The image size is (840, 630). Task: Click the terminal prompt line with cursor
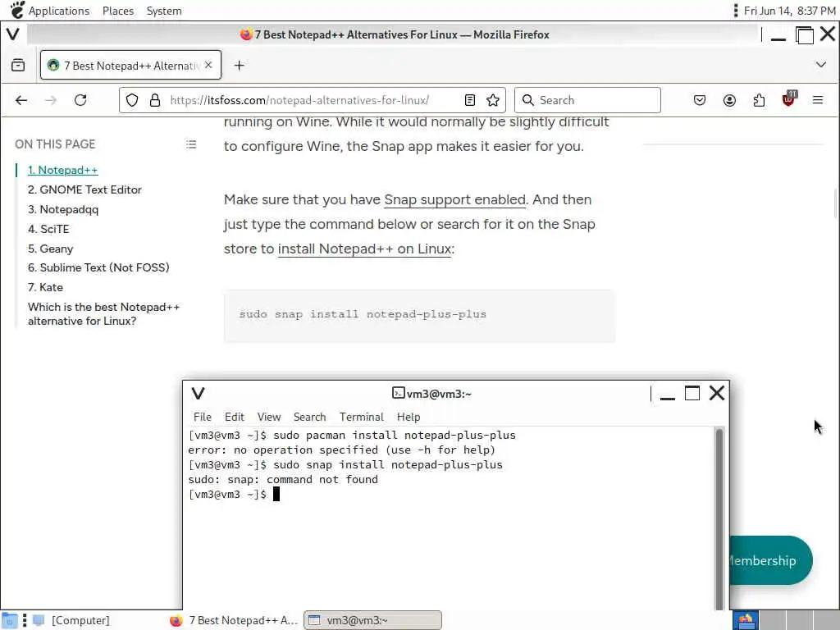point(234,495)
